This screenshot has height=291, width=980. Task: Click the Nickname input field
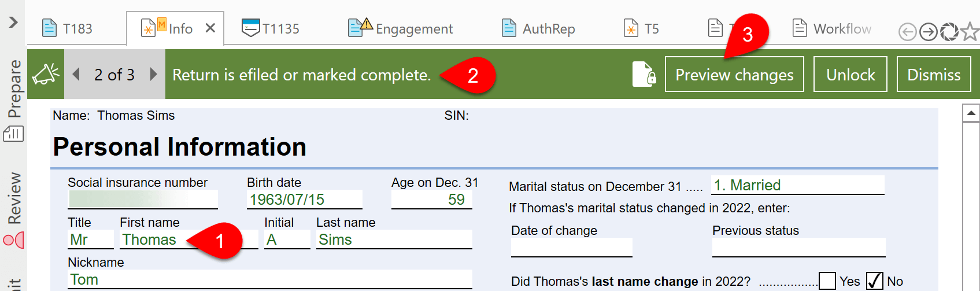click(x=269, y=280)
